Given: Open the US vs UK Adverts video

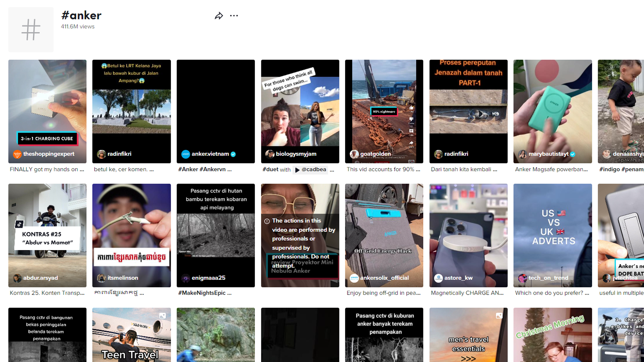Looking at the screenshot, I should pos(552,231).
